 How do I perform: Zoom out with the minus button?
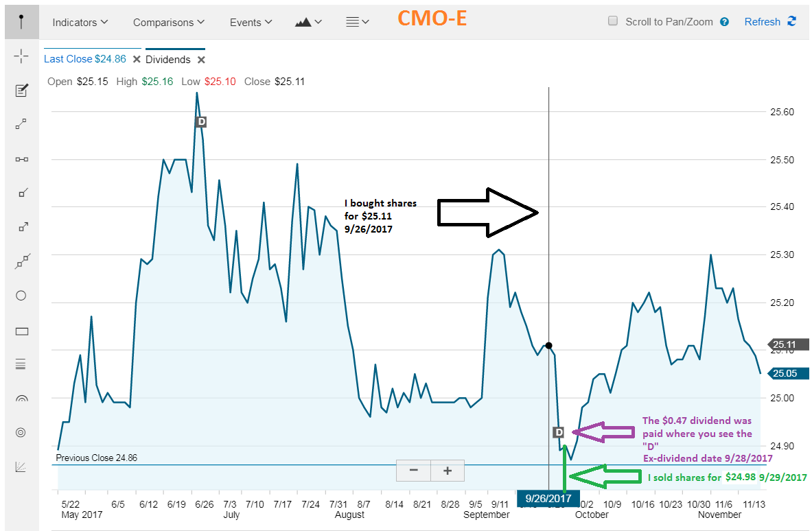coord(413,471)
